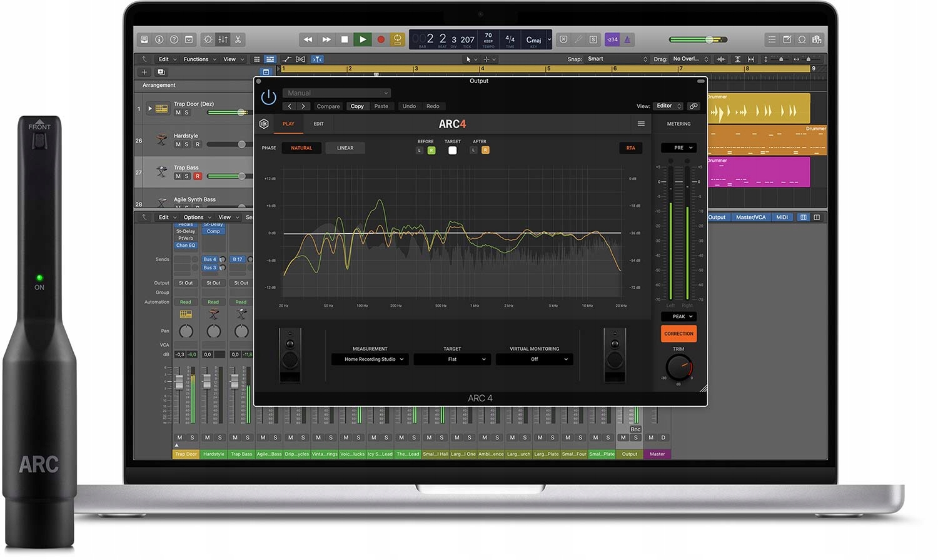The width and height of the screenshot is (938, 560).
Task: Disable the Before R channel curve
Action: click(431, 150)
